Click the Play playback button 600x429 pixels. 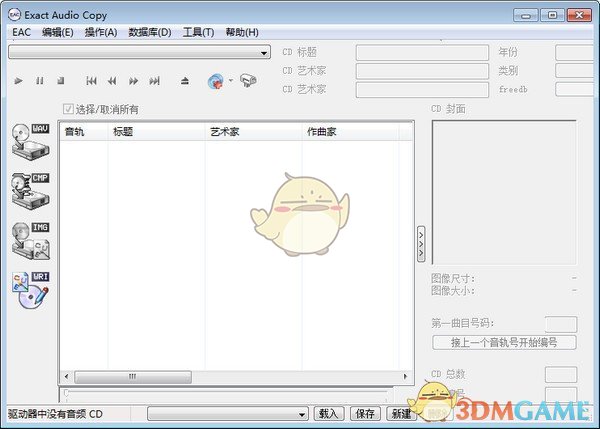pyautogui.click(x=18, y=81)
